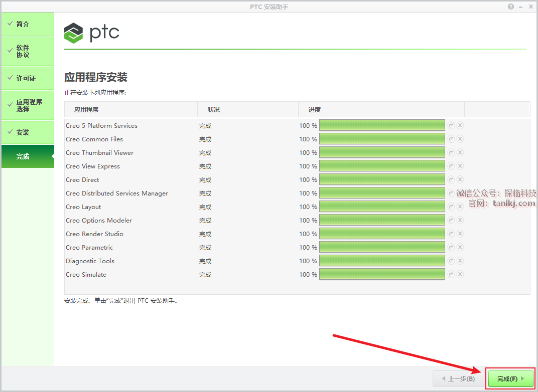Select the "Creo Common Files" row name
Screen dimensions: 538x392
(94, 139)
